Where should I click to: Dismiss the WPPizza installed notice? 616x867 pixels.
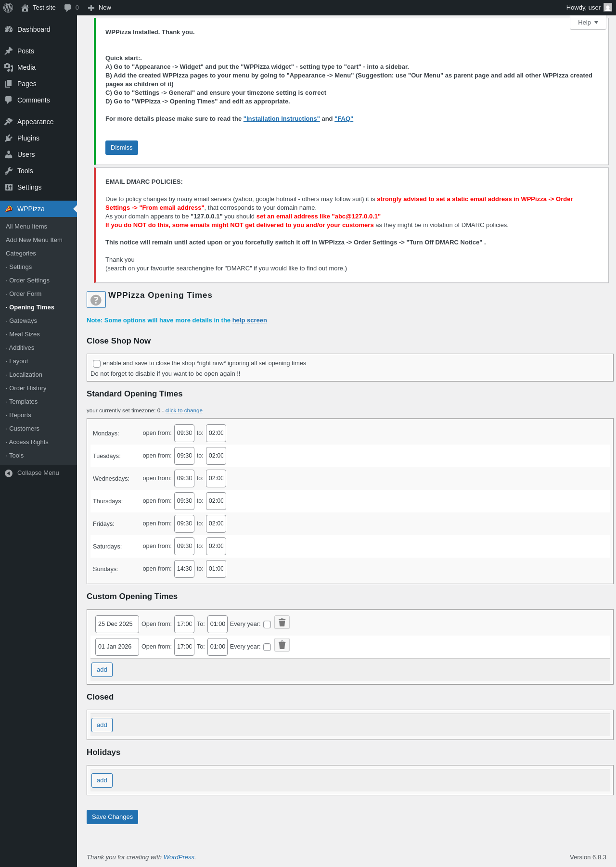click(122, 148)
